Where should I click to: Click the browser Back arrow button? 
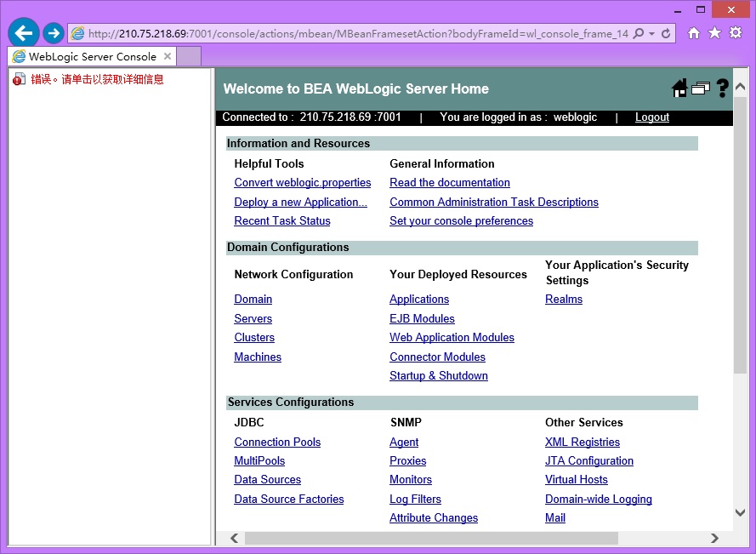24,33
